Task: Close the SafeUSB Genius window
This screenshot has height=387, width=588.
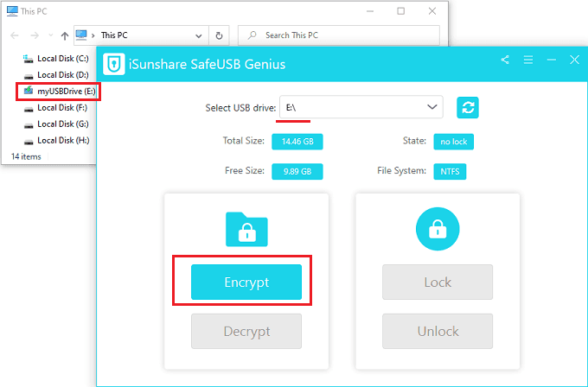Action: click(x=574, y=60)
